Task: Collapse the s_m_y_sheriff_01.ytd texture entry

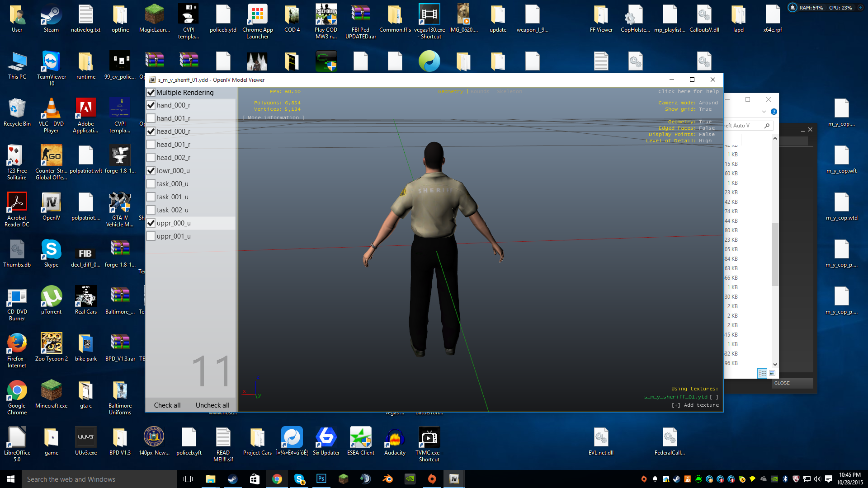Action: (714, 397)
